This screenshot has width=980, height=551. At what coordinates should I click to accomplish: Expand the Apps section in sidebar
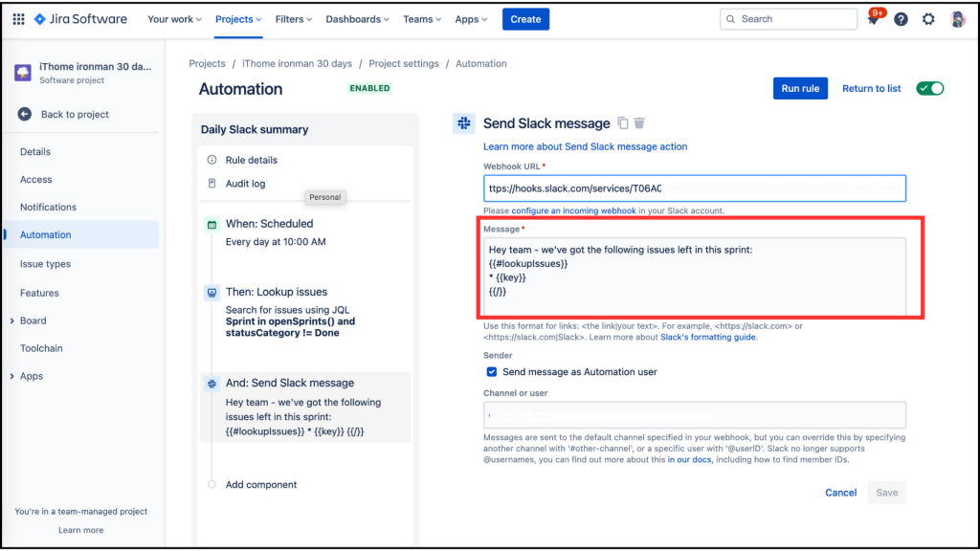(11, 377)
